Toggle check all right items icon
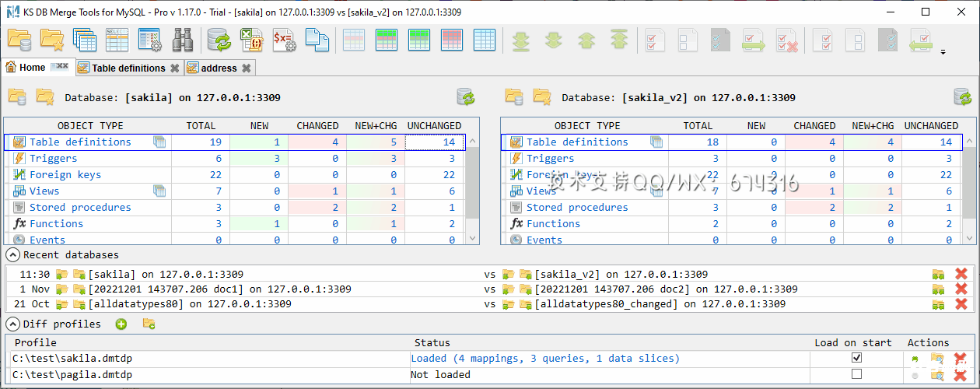Image resolution: width=980 pixels, height=389 pixels. click(x=823, y=39)
